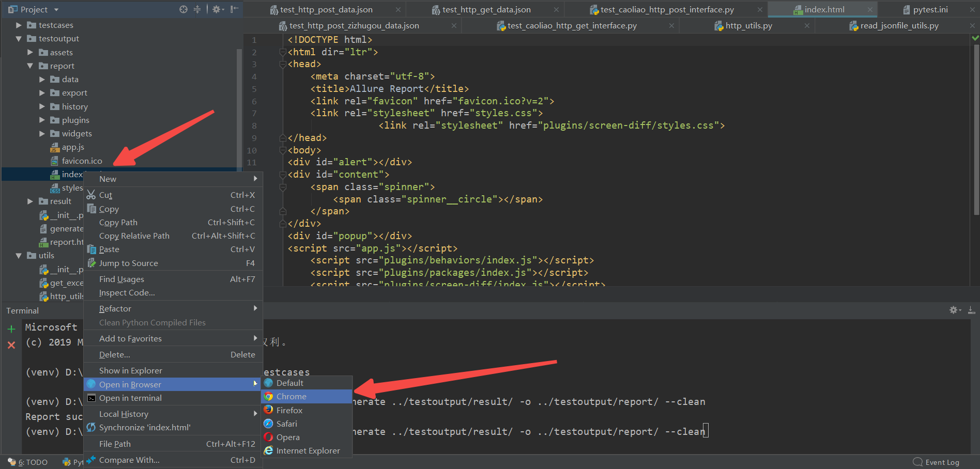Pick Internet Explorer from browser list
Image resolution: width=980 pixels, height=469 pixels.
pyautogui.click(x=307, y=450)
